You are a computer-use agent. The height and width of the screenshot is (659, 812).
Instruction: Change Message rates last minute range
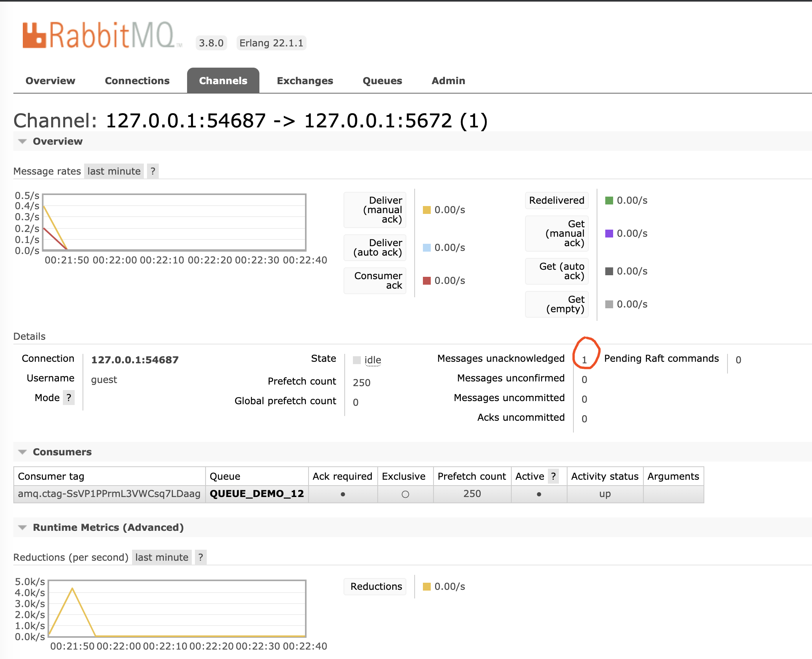(114, 171)
